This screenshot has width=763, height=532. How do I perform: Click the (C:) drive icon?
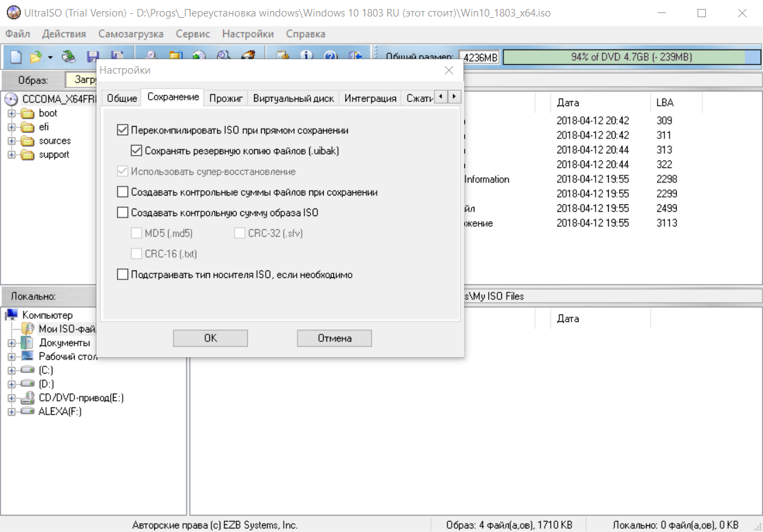[x=28, y=370]
